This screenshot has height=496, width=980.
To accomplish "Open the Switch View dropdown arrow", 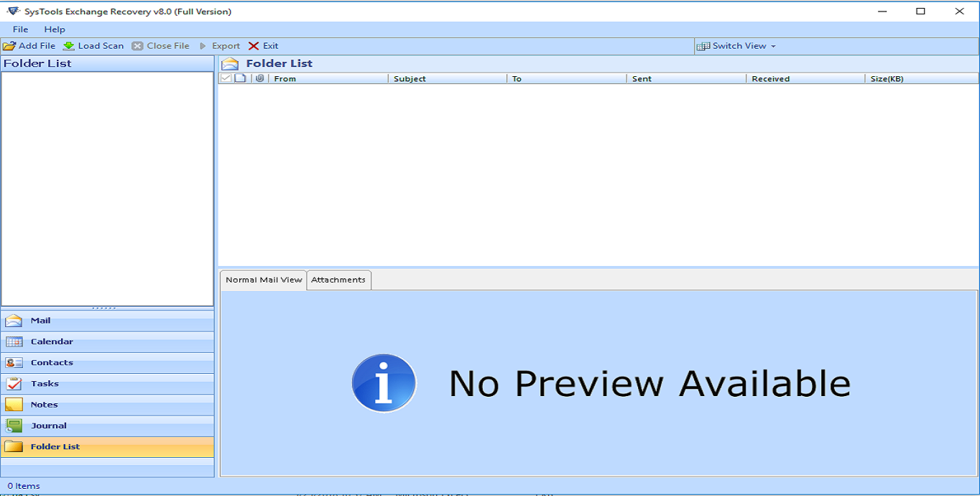I will point(773,46).
